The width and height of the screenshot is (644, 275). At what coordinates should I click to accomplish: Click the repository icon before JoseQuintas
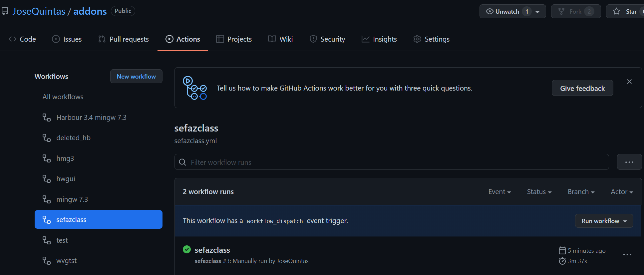click(x=5, y=11)
